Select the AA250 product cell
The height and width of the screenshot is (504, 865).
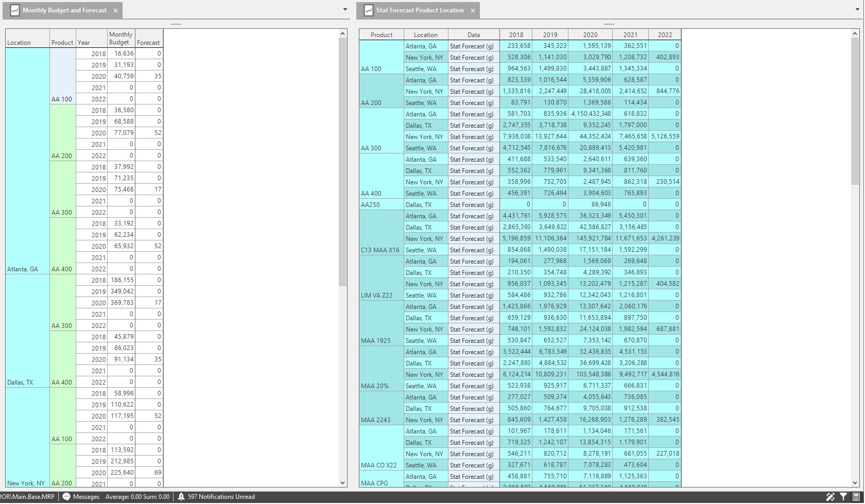(x=382, y=204)
